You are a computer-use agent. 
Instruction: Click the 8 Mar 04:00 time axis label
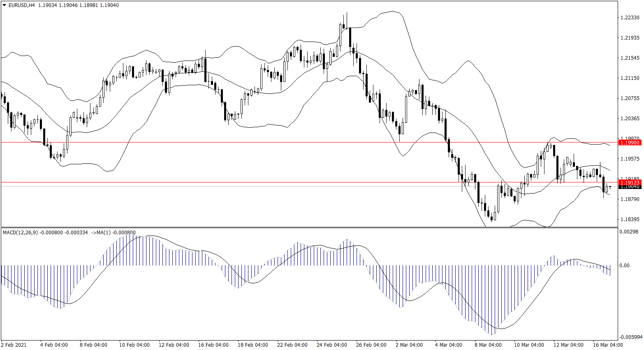point(488,345)
